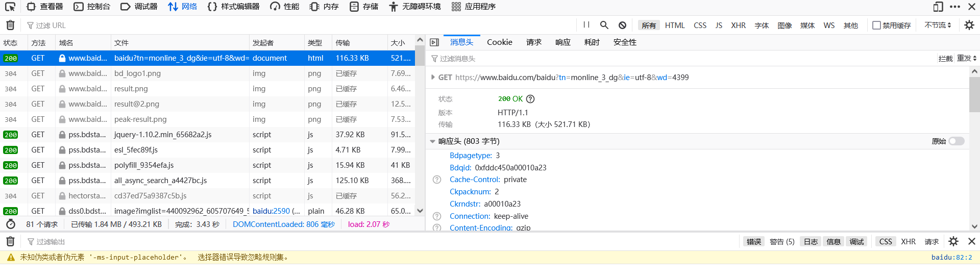The height and width of the screenshot is (280, 980).
Task: Clear network requests with trash icon
Action: [x=10, y=25]
